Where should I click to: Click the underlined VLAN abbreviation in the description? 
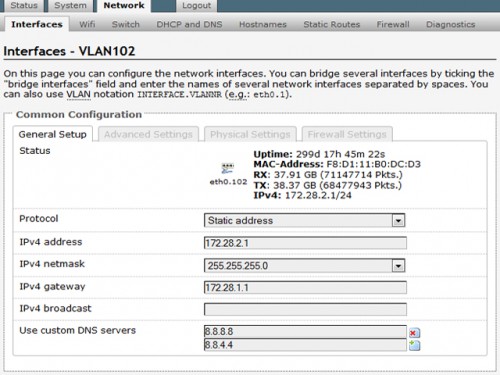coord(78,94)
